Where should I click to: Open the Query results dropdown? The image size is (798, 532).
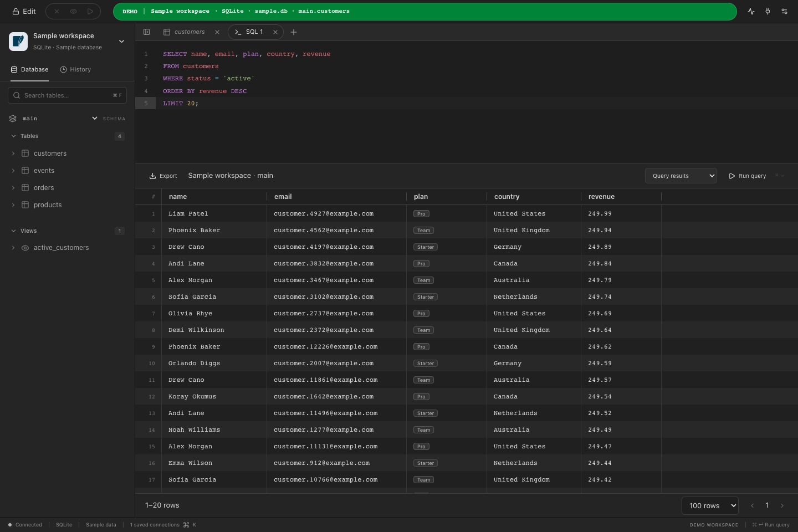(681, 176)
